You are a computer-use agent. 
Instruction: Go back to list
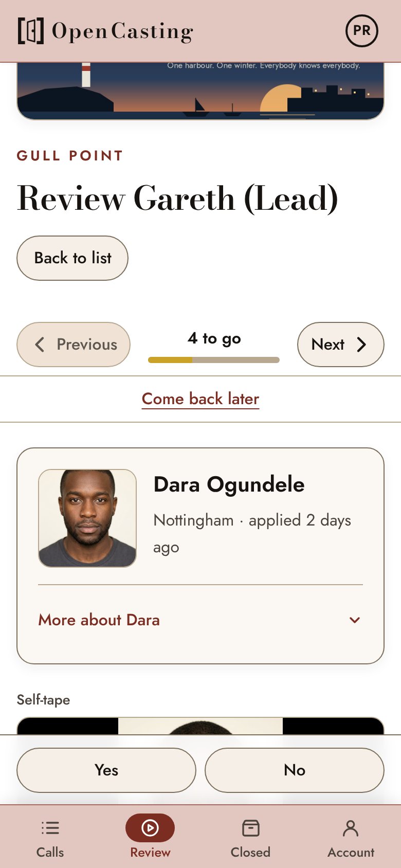pyautogui.click(x=72, y=258)
